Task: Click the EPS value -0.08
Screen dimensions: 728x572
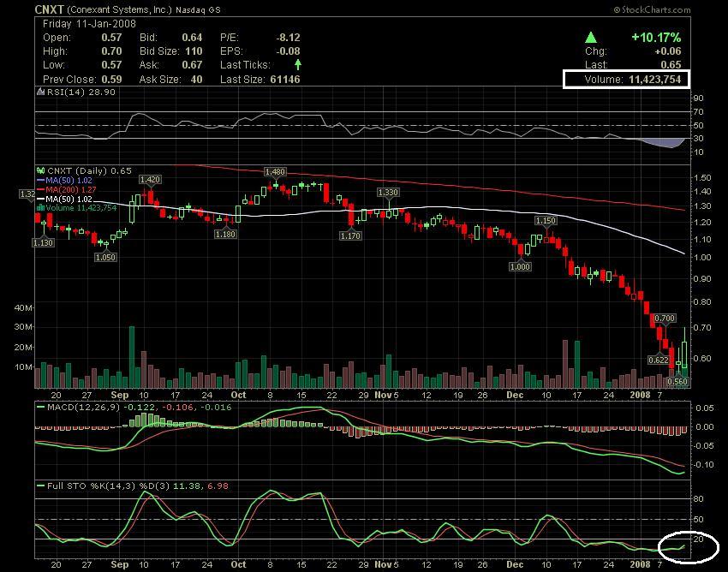Action: [288, 51]
